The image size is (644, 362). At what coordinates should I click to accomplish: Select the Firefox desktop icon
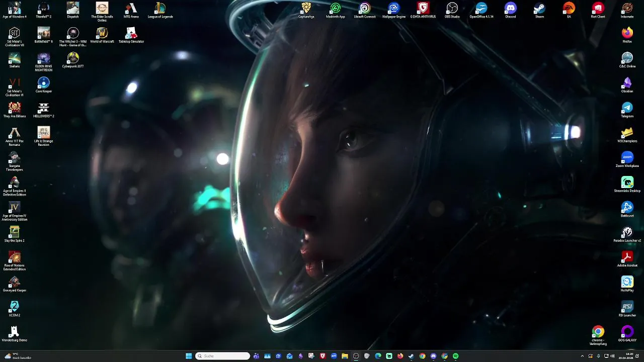pyautogui.click(x=627, y=35)
